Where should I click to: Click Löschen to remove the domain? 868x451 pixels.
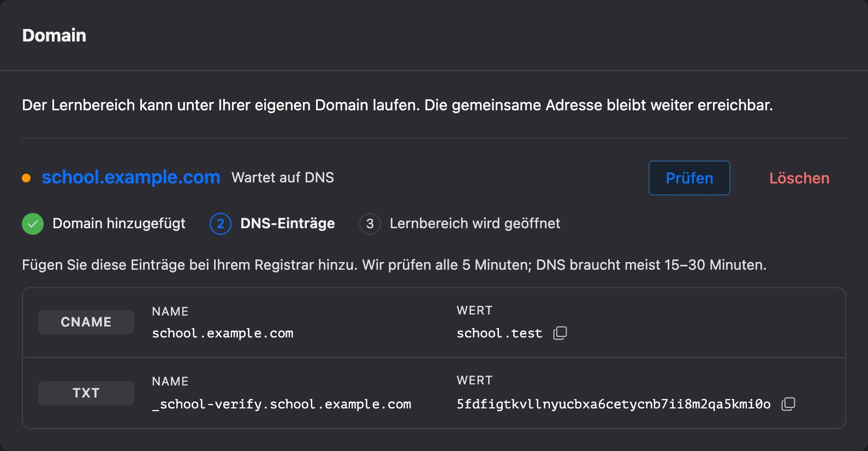pyautogui.click(x=799, y=178)
